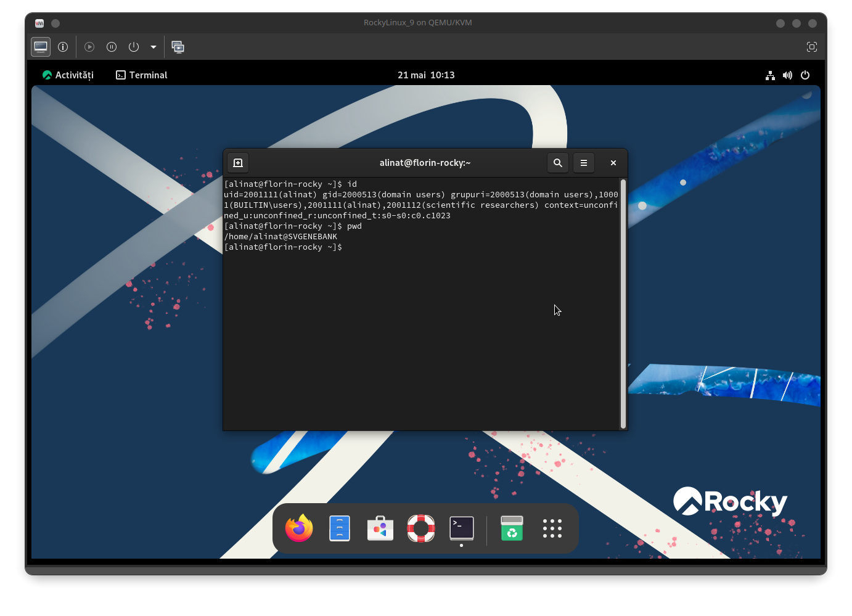Click the terminal title alinat@florin-rocky:~
The image size is (852, 616).
(425, 163)
